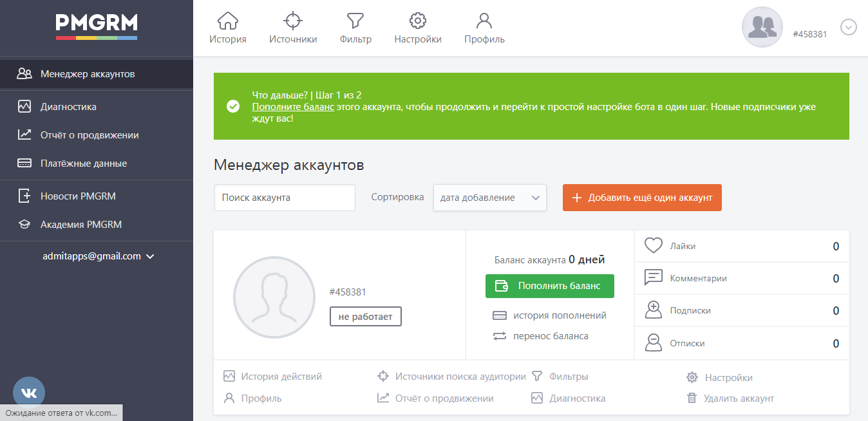Image resolution: width=868 pixels, height=421 pixels.
Task: Open Платёжные данные in the sidebar
Action: pyautogui.click(x=97, y=164)
